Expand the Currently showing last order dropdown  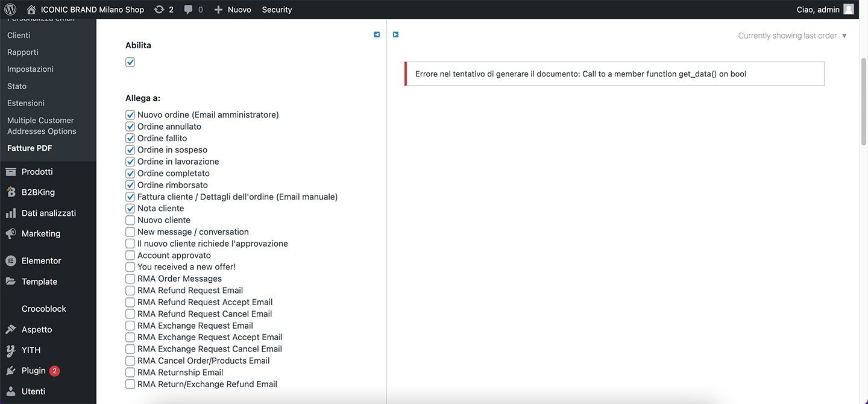792,36
